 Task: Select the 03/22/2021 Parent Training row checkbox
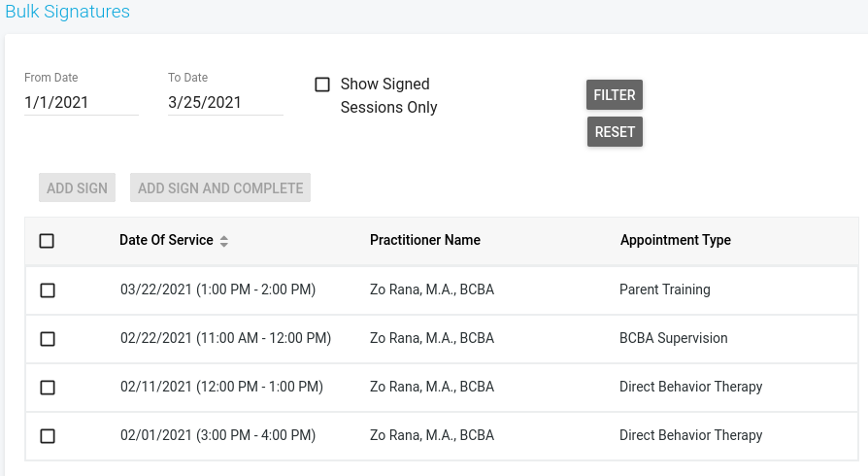tap(48, 290)
